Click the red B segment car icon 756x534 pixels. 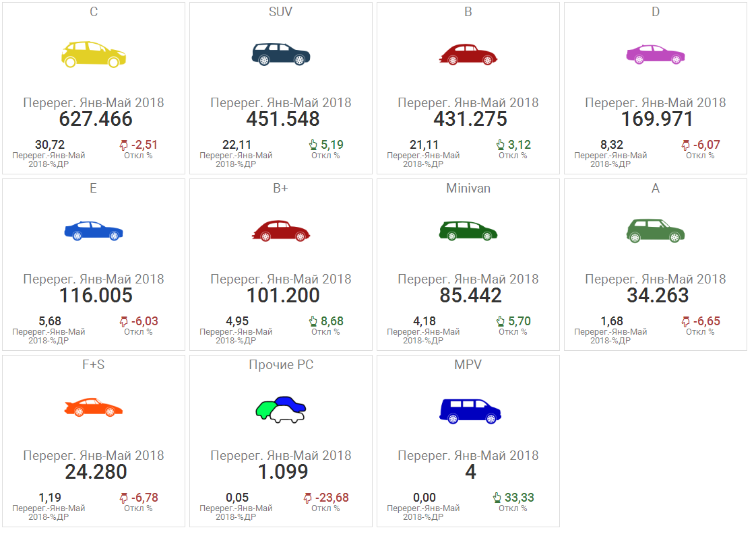point(468,55)
